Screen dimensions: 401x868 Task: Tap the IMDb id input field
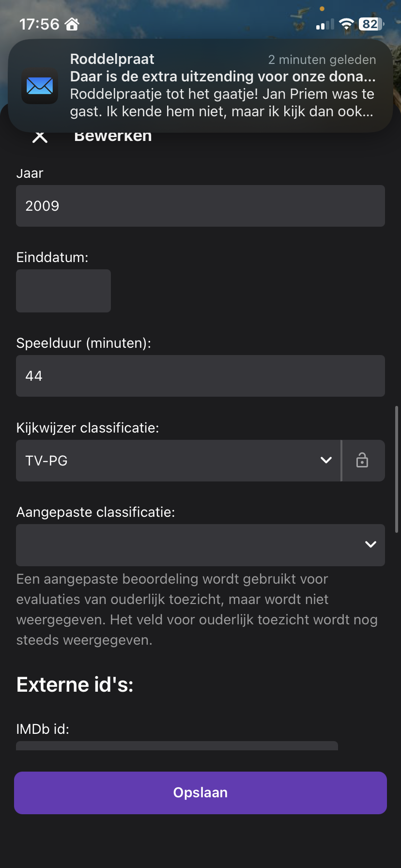(177, 745)
